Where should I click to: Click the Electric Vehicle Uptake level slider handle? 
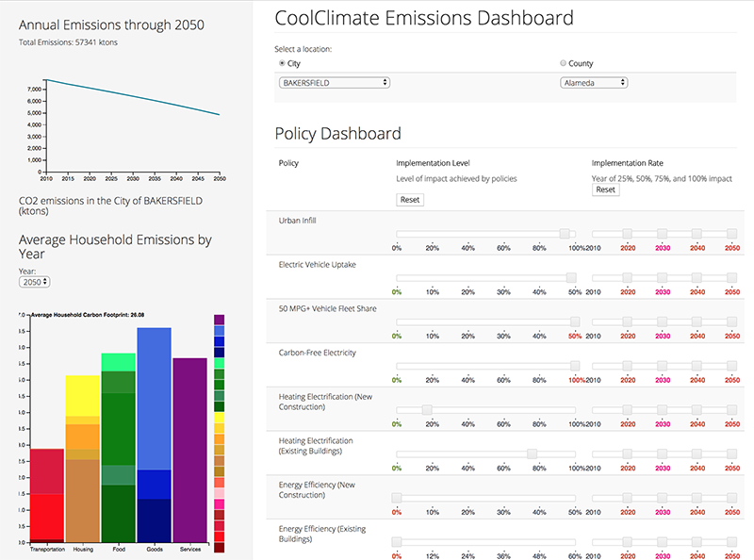571,277
